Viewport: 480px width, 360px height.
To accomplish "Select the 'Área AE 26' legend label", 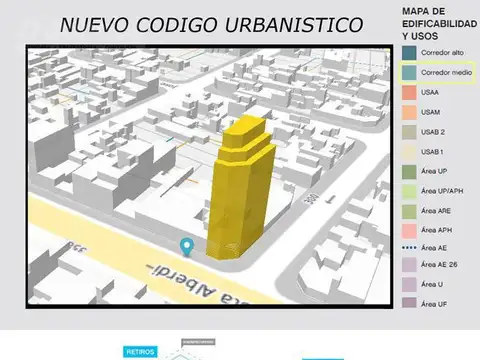I will pos(439,264).
